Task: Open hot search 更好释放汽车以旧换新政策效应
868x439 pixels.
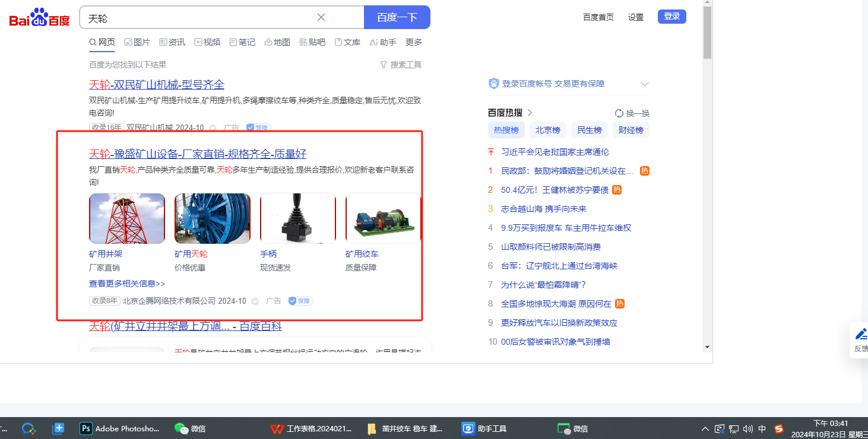Action: click(559, 323)
